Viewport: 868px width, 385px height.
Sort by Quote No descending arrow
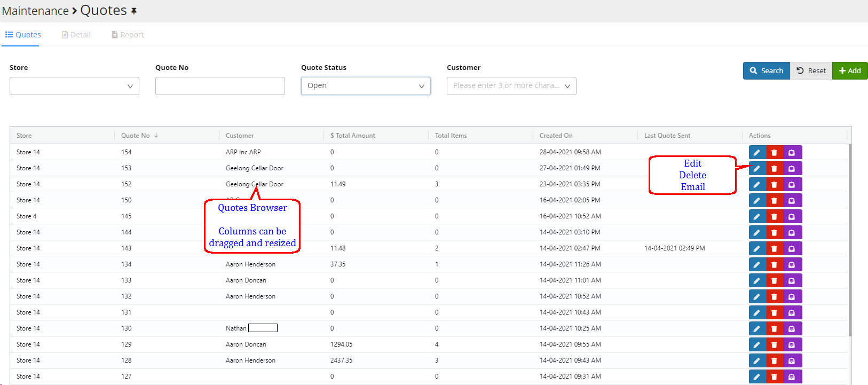pos(156,136)
